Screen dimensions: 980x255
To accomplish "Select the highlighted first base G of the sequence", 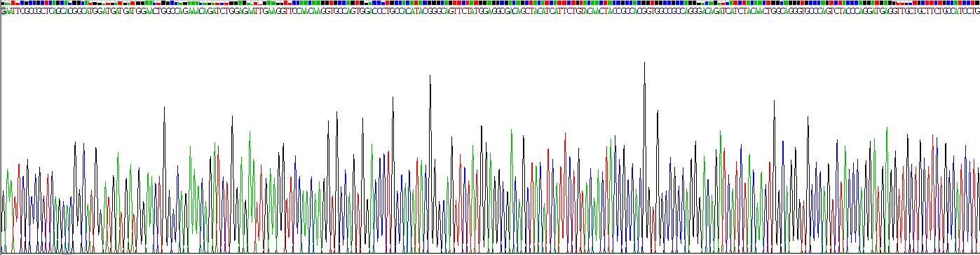I will click(x=3, y=12).
